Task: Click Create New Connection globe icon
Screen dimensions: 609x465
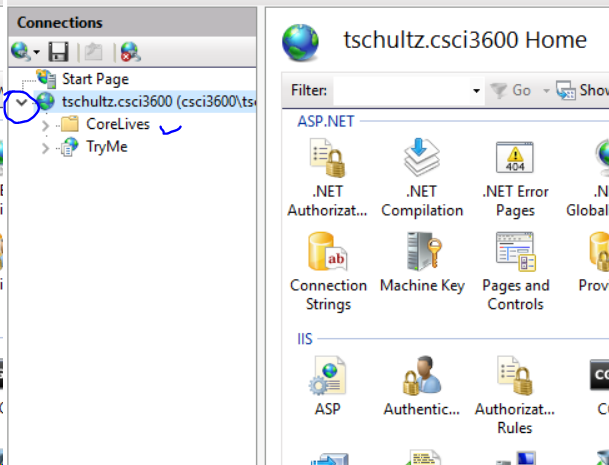Action: point(20,52)
